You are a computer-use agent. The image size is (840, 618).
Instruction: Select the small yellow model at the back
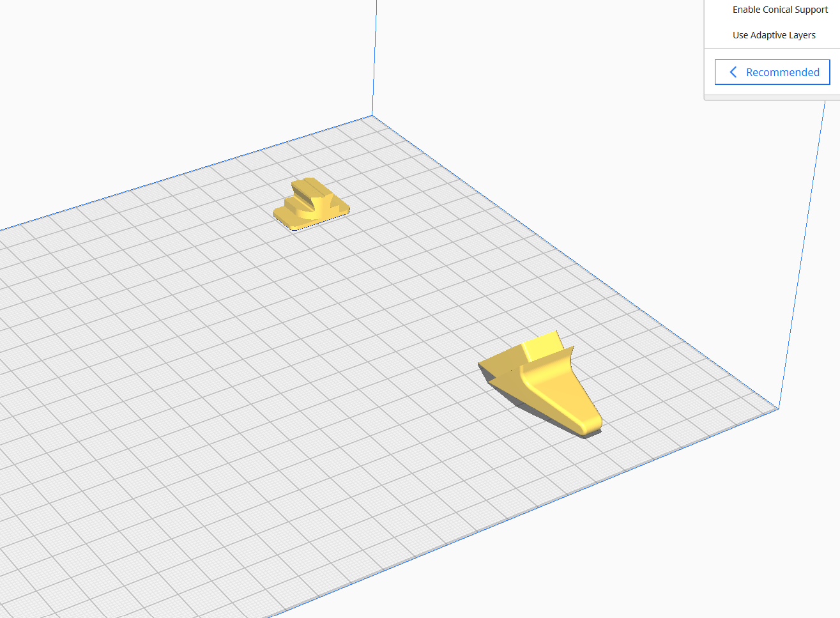tap(311, 204)
